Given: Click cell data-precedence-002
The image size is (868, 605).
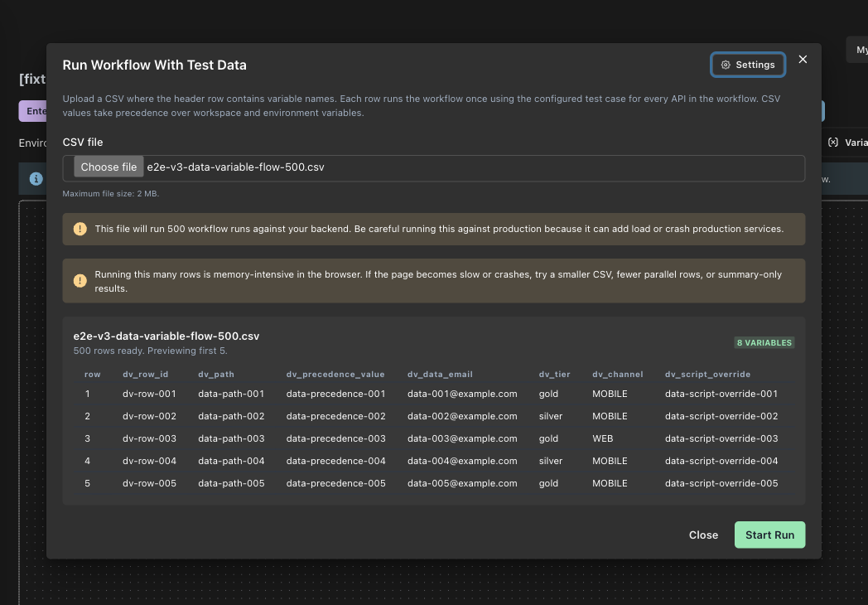Looking at the screenshot, I should (x=335, y=415).
